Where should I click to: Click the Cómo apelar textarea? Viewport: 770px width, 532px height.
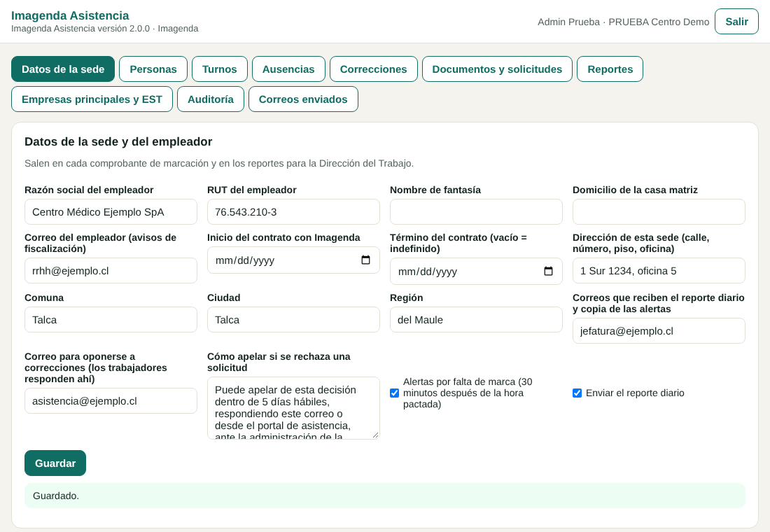pos(294,407)
